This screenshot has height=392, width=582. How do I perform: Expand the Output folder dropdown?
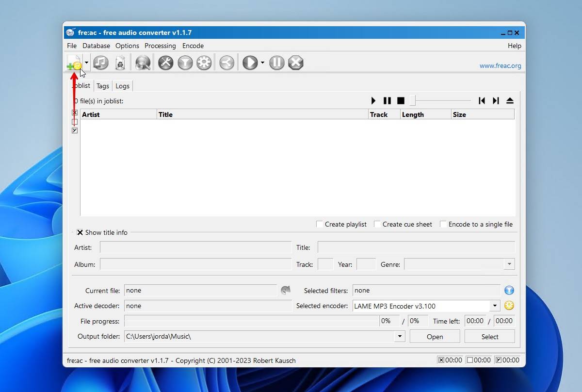tap(400, 336)
